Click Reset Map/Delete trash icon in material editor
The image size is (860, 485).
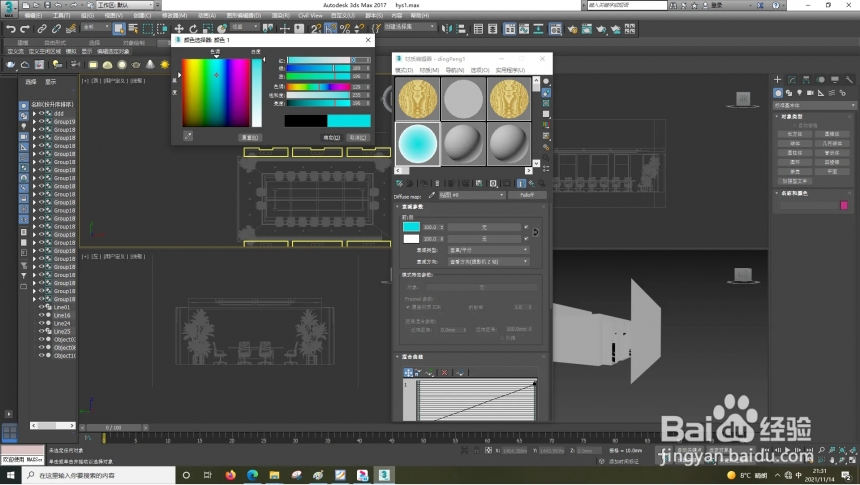click(x=437, y=183)
